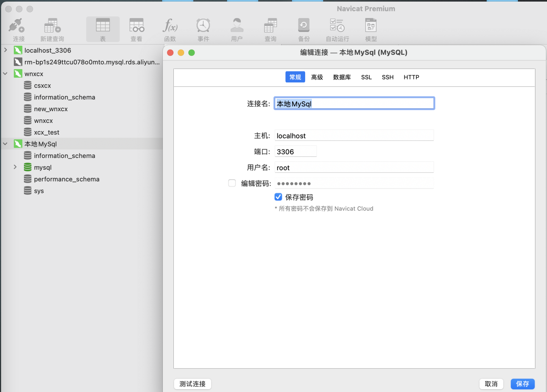Open the SSH tab
The image size is (547, 392).
[x=388, y=77]
